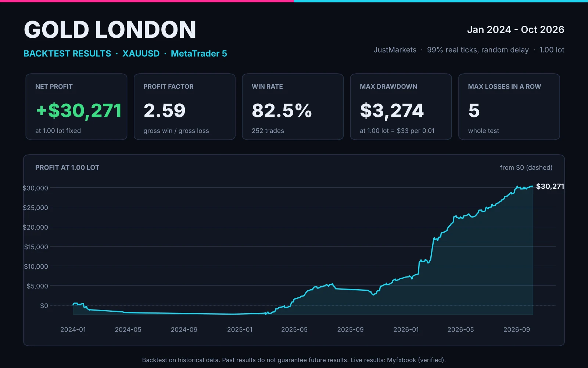Select the BACKTEST RESULTS subtitle text
Screen dimensions: 588x368
pos(67,54)
